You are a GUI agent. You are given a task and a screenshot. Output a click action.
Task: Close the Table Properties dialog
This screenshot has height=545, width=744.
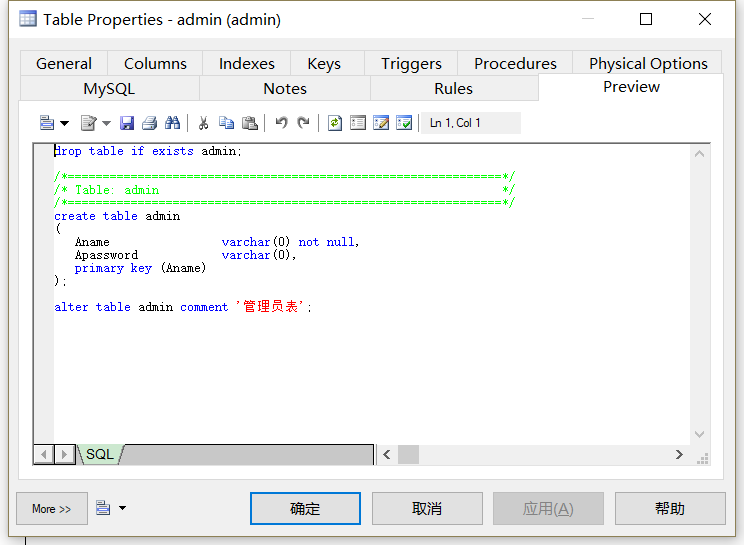point(705,19)
